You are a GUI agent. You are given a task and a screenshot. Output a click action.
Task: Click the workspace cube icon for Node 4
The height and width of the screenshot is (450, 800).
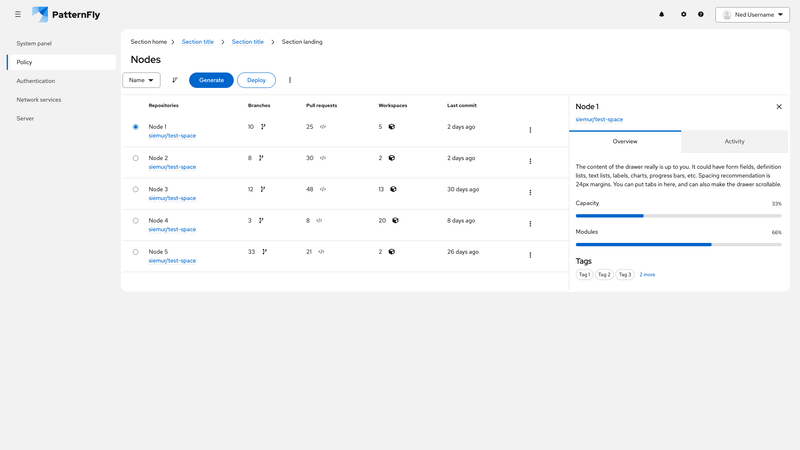(x=395, y=220)
